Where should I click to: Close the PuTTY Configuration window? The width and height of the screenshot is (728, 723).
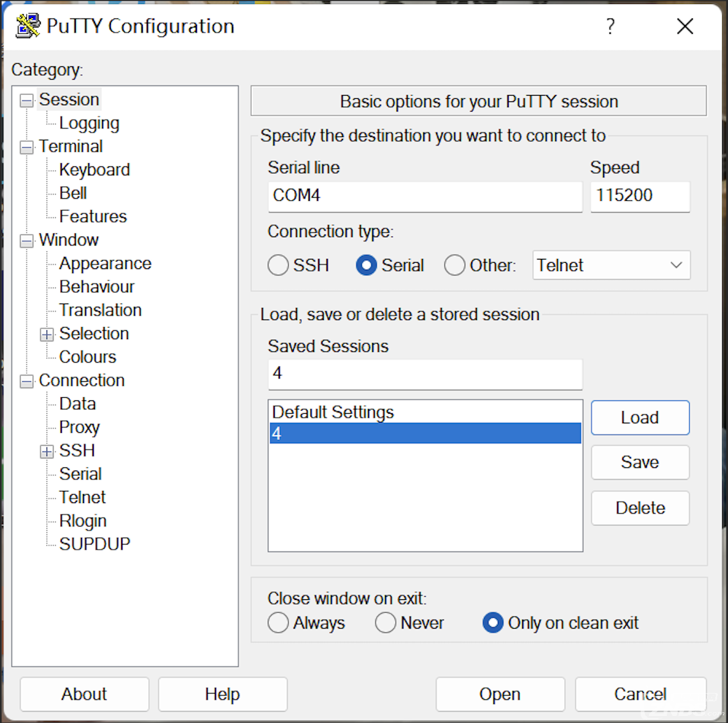pos(685,26)
